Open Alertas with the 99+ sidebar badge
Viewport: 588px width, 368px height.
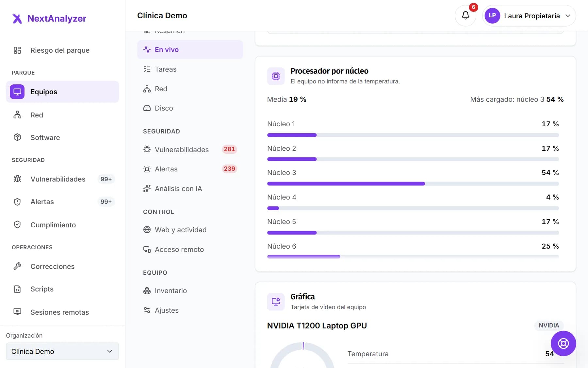(62, 202)
